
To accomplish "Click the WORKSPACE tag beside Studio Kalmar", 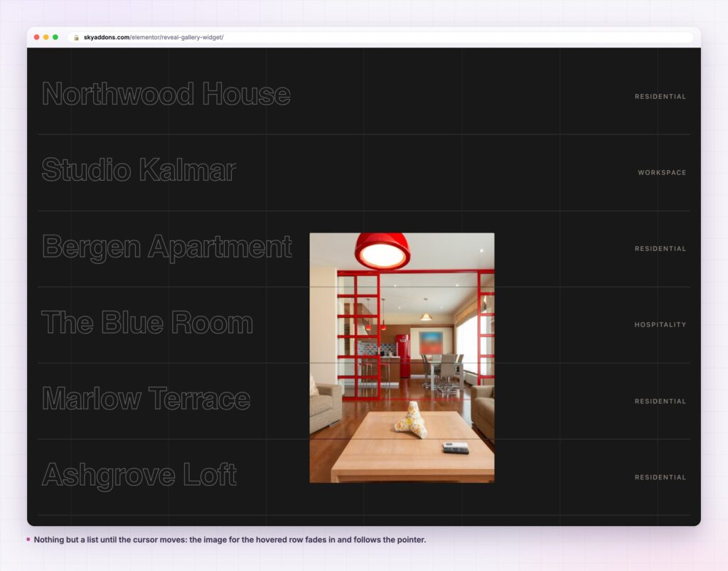I will (x=662, y=173).
